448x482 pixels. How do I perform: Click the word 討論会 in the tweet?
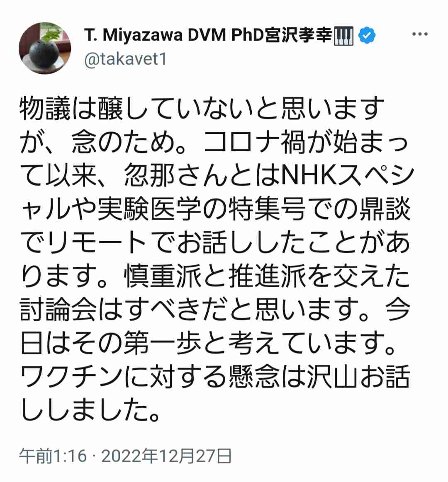pos(58,310)
